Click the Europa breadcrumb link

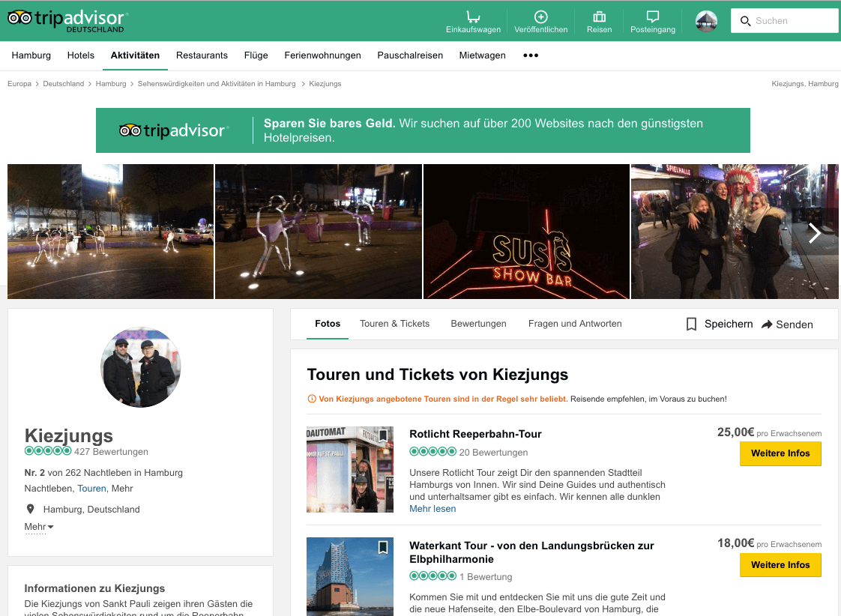pos(19,84)
